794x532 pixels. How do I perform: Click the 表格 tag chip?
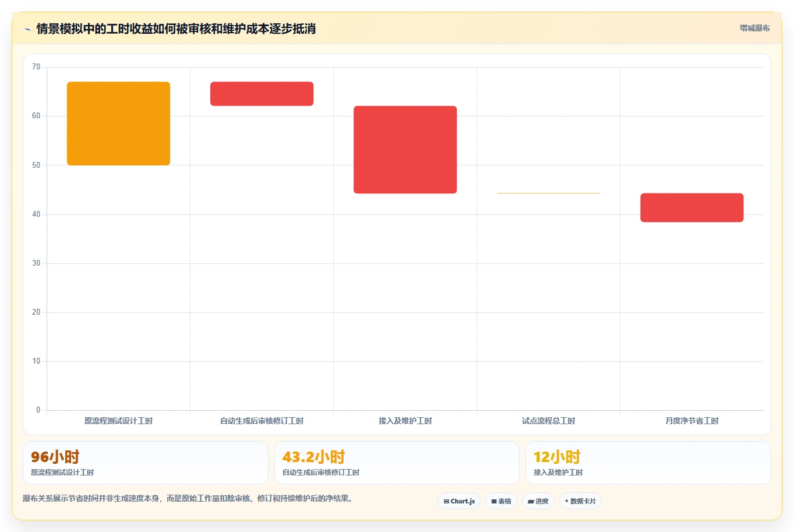coord(501,501)
